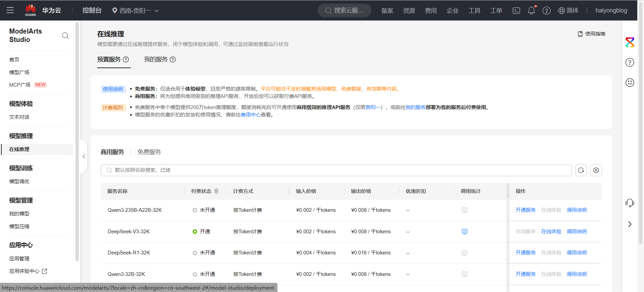Switch to the 我的服务 tab

[x=156, y=59]
